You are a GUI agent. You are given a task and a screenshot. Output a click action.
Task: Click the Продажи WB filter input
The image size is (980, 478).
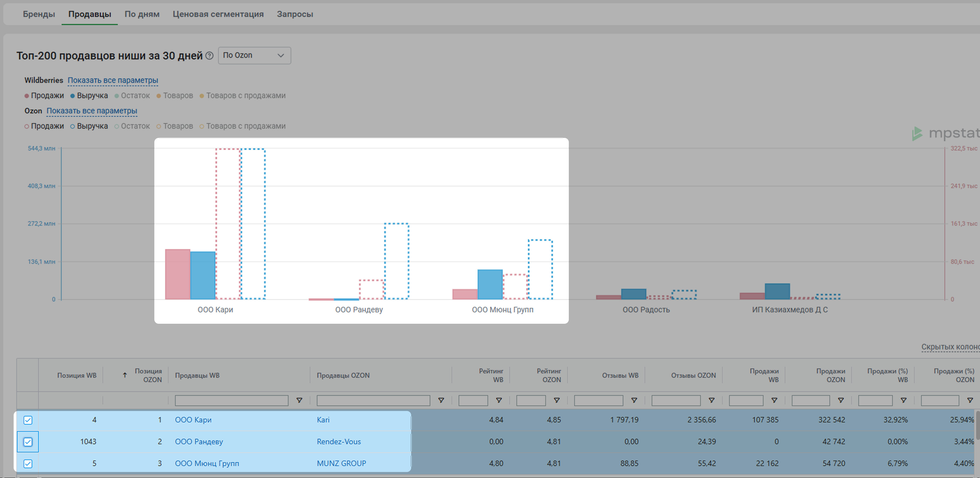pos(746,400)
